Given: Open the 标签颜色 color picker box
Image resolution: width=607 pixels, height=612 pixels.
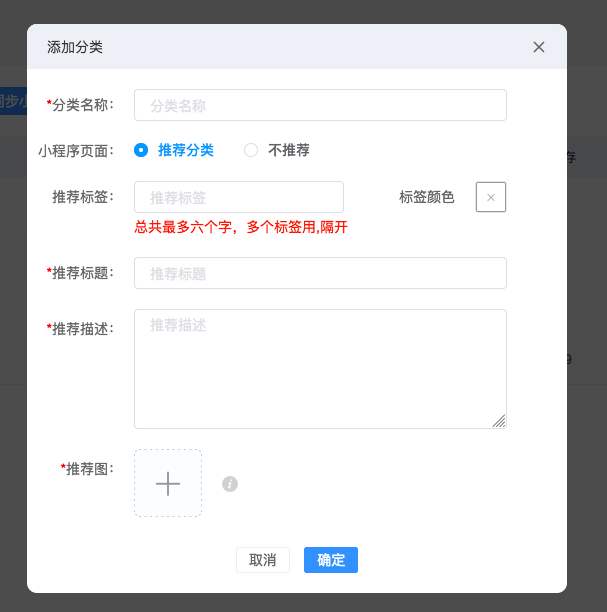Looking at the screenshot, I should coord(491,197).
